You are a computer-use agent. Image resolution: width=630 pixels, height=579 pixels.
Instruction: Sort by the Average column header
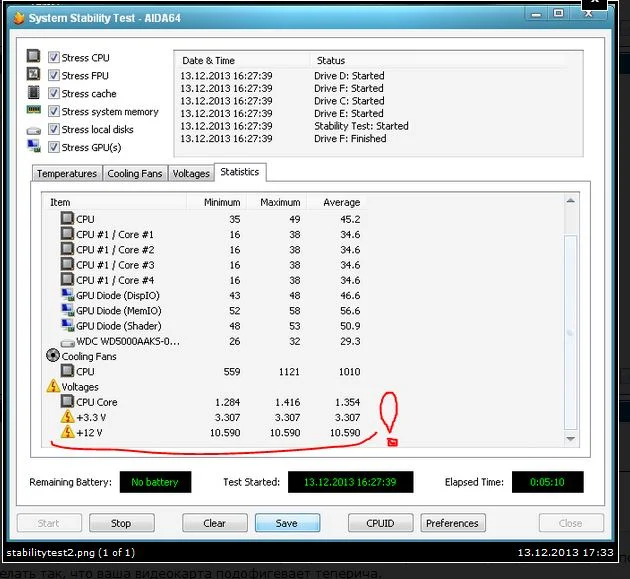337,202
